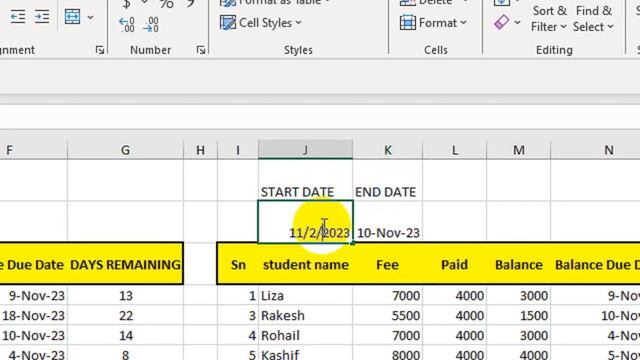Click the Clear eraser icon

(x=502, y=22)
